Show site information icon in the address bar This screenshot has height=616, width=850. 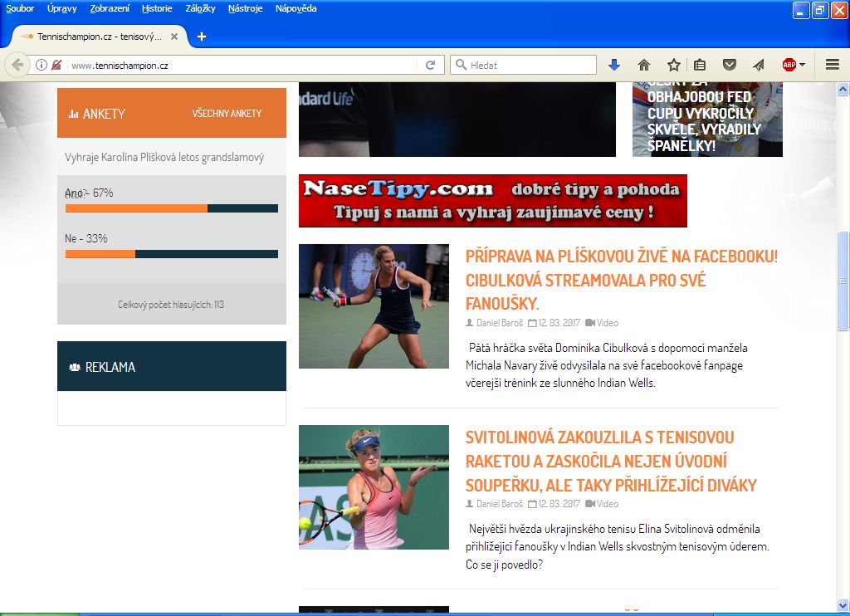click(x=41, y=65)
